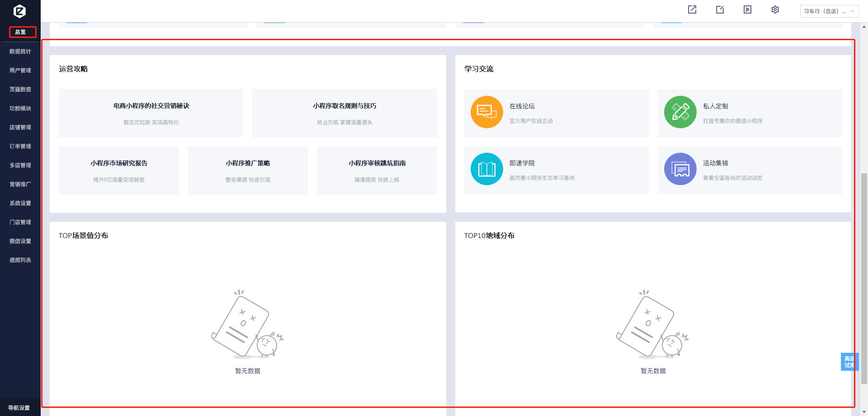Open the 小程序取名规则与技巧 card
Screen dimensions: 868x416
click(x=344, y=113)
